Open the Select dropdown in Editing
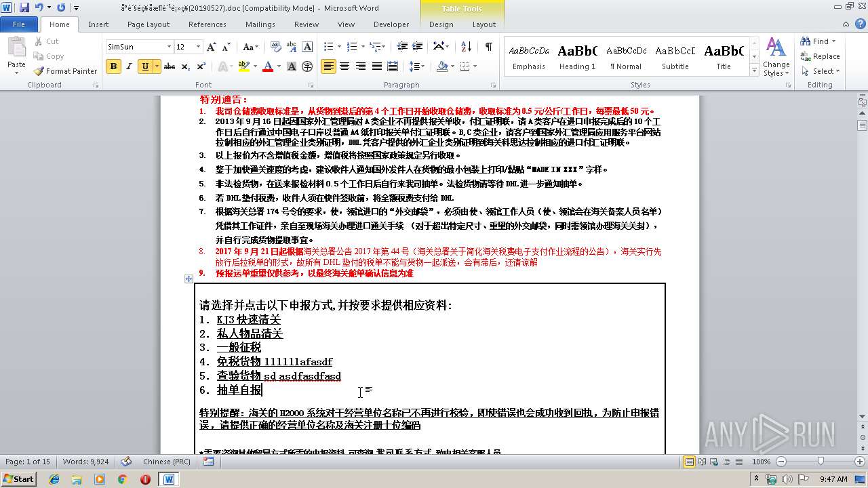868x488 pixels. click(x=821, y=71)
